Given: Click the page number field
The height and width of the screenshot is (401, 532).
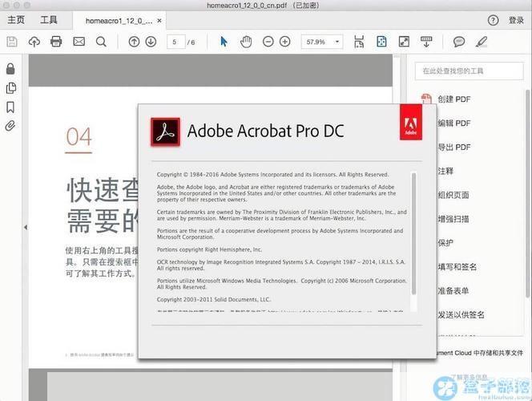Looking at the screenshot, I should [x=175, y=42].
